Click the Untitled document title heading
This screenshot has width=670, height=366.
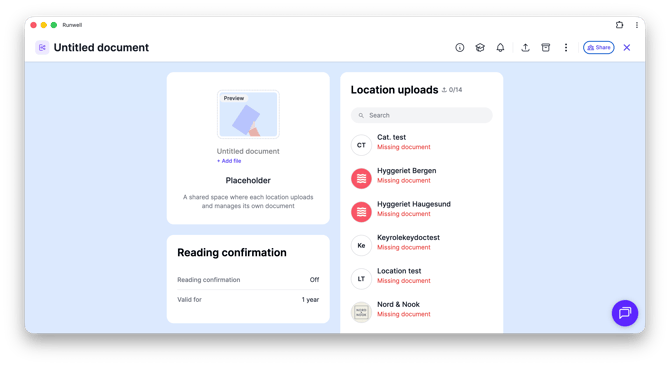(x=101, y=47)
